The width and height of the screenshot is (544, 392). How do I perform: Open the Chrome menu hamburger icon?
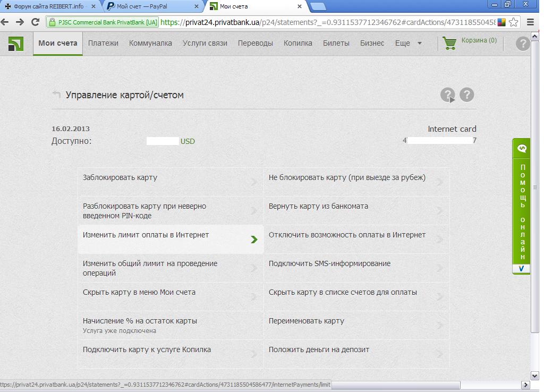[530, 22]
